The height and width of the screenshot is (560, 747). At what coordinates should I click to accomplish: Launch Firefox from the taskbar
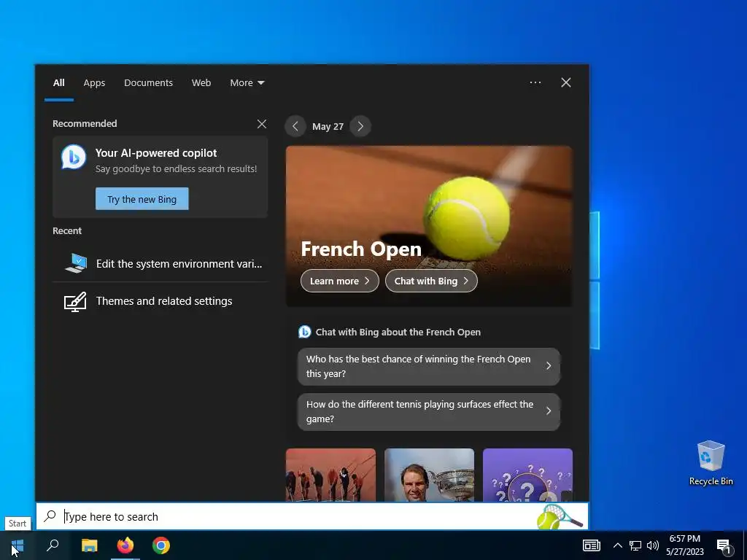pyautogui.click(x=125, y=545)
